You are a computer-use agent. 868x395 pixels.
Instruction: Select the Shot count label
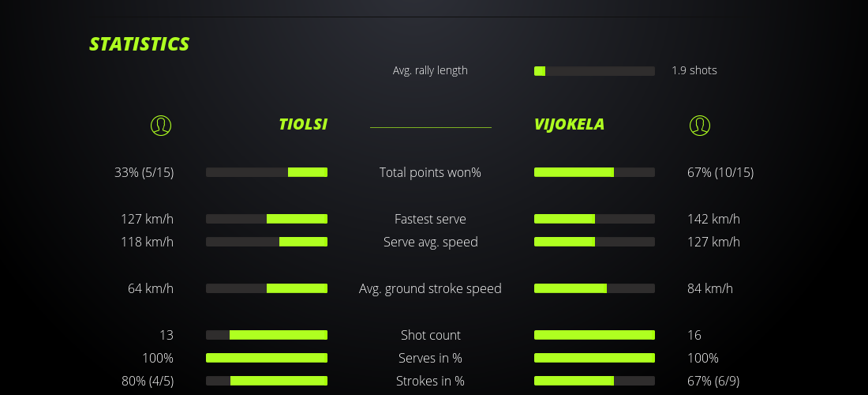[430, 335]
